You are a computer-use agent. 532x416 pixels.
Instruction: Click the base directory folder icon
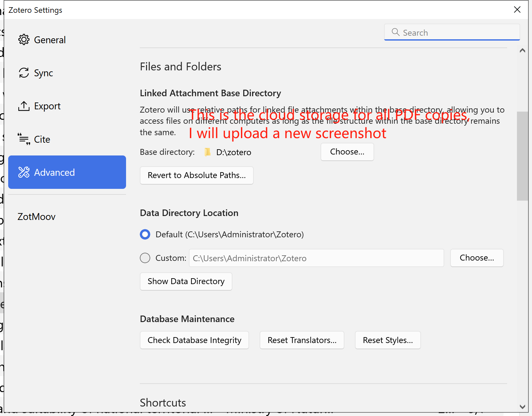point(208,152)
